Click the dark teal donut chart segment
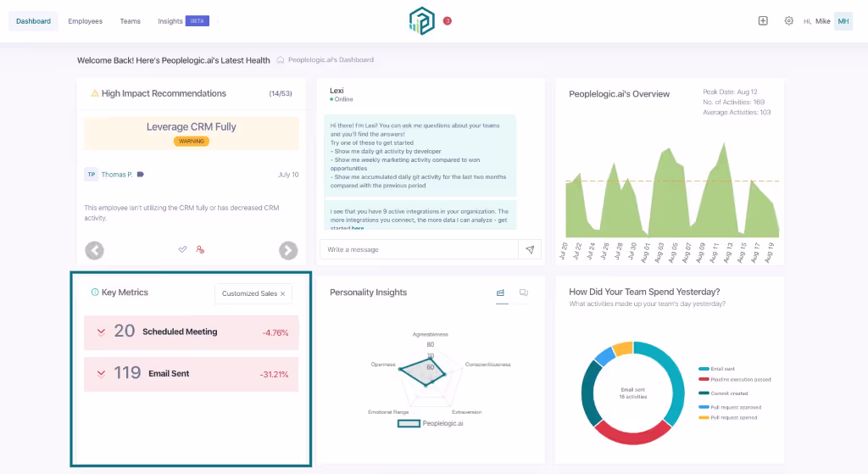 [588, 393]
